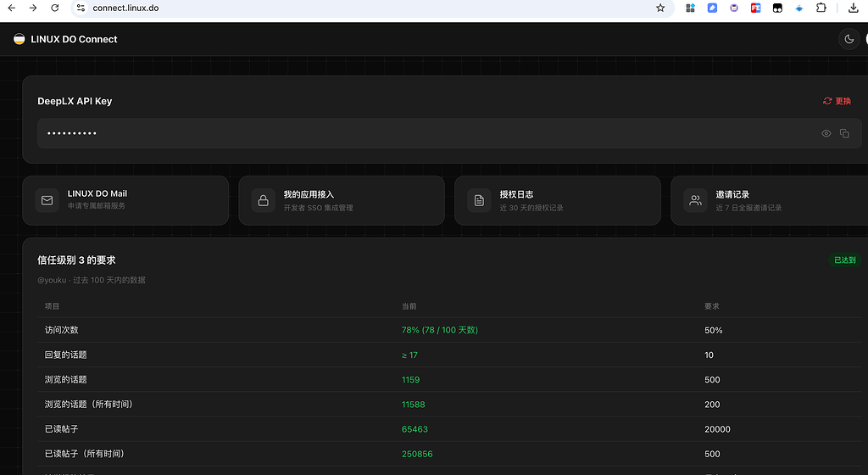Viewport: 868px width, 475px height.
Task: Open the 我的应用接入 card
Action: (342, 200)
